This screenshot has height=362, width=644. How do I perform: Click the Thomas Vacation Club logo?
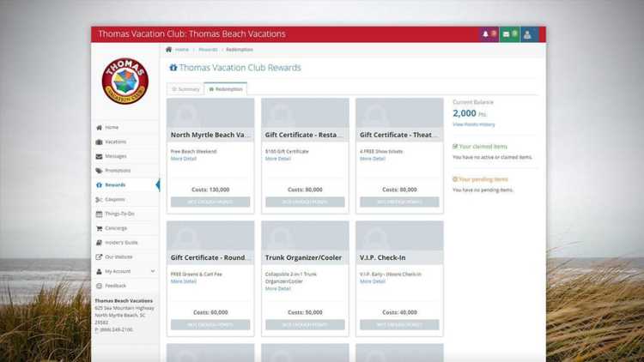125,81
